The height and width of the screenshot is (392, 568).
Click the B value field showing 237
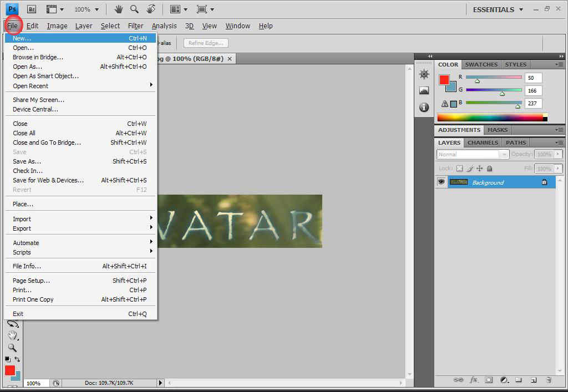(533, 104)
